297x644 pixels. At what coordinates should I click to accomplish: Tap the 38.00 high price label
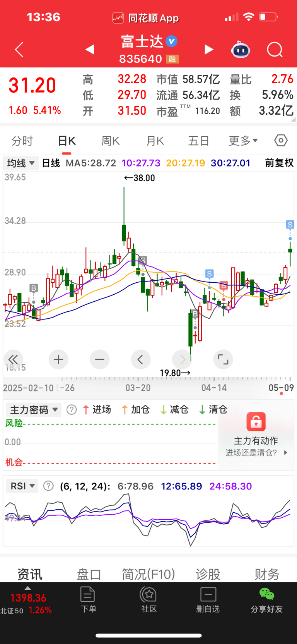(x=139, y=178)
